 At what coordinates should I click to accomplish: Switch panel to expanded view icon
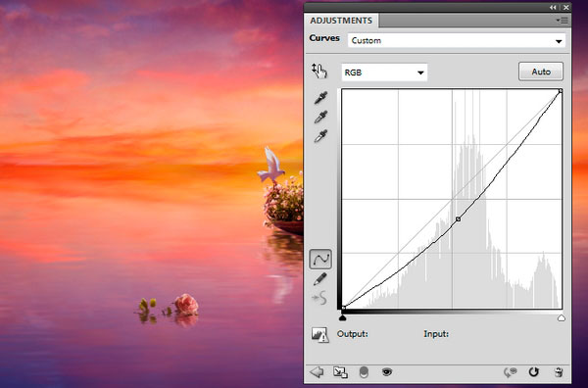(x=340, y=372)
